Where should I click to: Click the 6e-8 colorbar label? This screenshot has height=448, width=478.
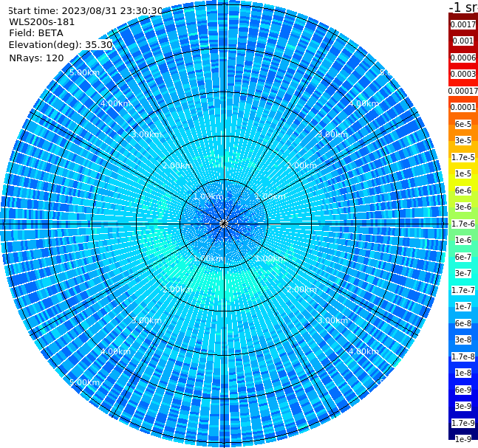pyautogui.click(x=463, y=323)
